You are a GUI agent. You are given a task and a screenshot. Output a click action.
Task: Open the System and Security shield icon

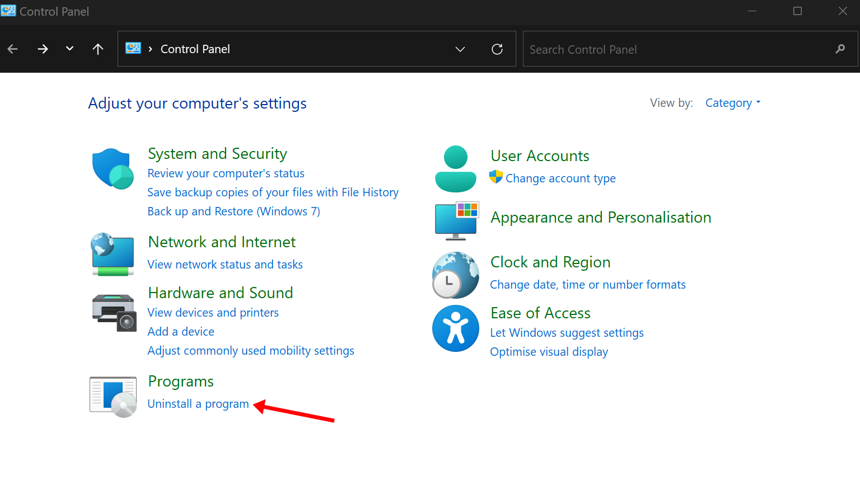[x=113, y=168]
